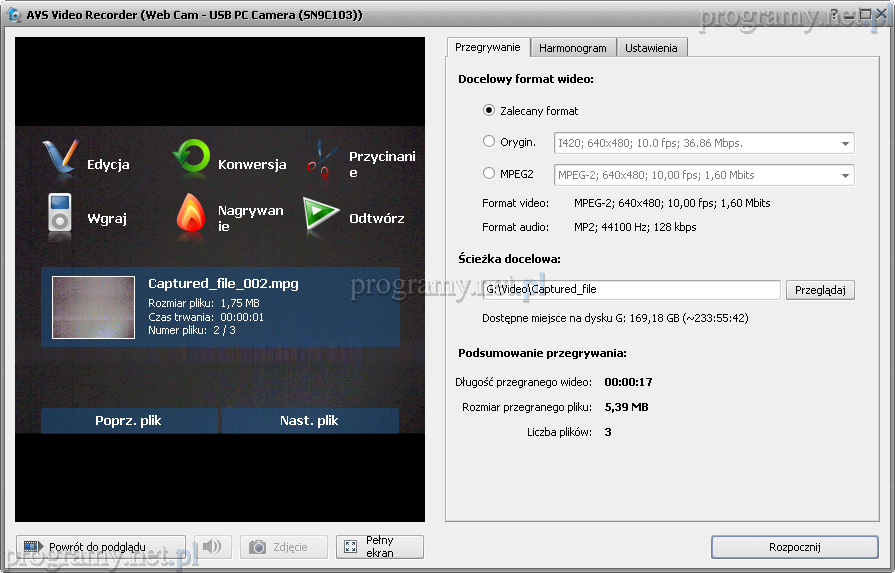
Task: Switch to the Harmonogram tab
Action: point(573,48)
